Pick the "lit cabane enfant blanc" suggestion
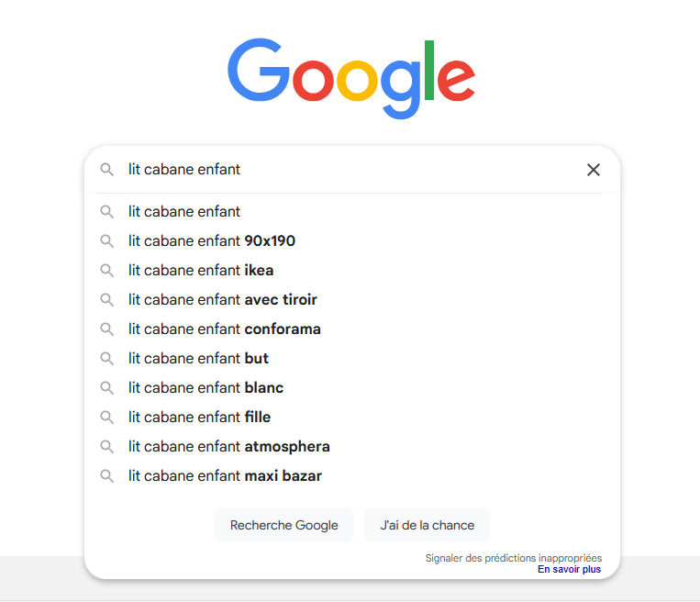This screenshot has width=700, height=602. (206, 388)
